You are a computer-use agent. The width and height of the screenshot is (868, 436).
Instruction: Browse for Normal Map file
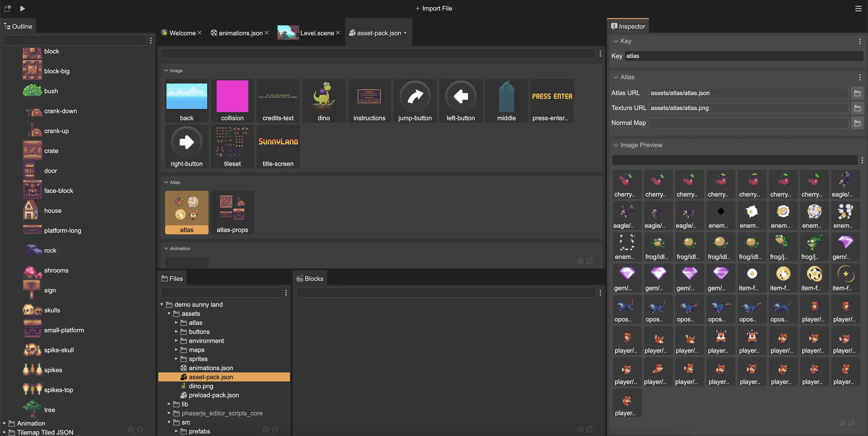(857, 123)
